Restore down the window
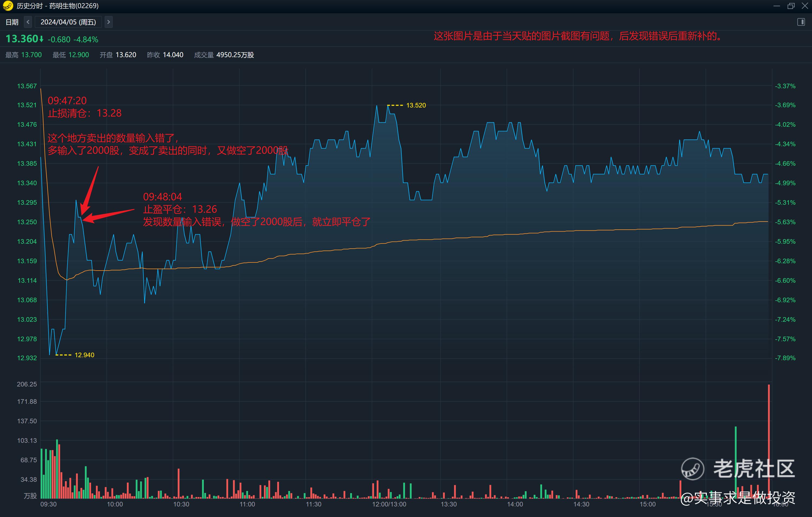Viewport: 812px width, 517px height. pos(791,6)
